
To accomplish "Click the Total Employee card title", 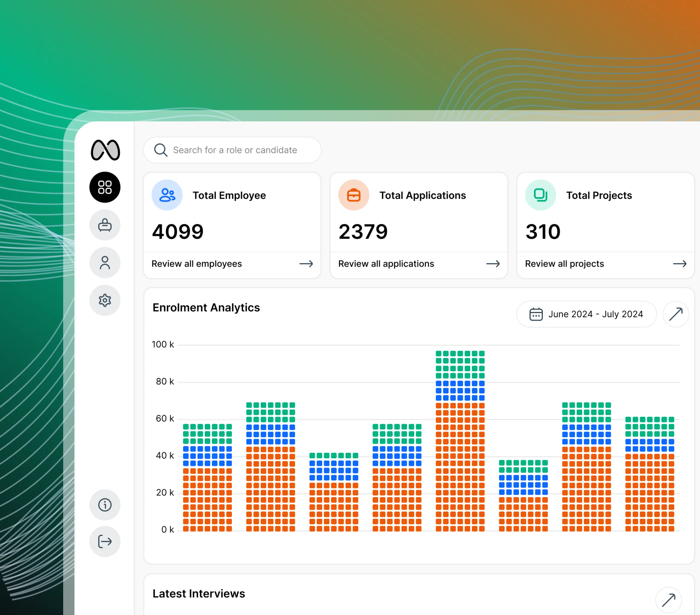I will pyautogui.click(x=229, y=195).
